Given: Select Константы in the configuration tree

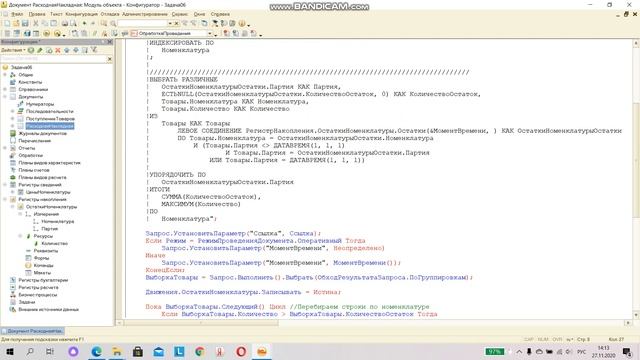Looking at the screenshot, I should (30, 82).
